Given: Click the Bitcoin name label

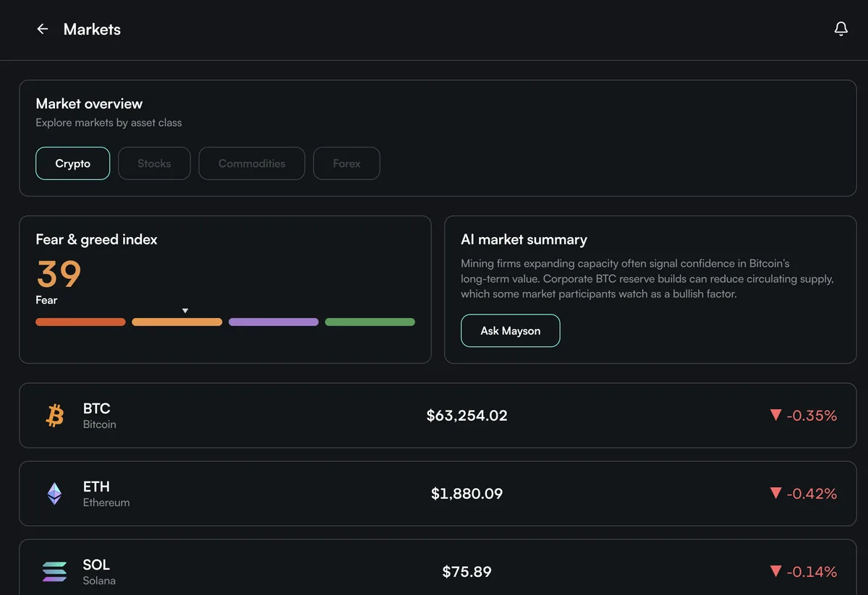Looking at the screenshot, I should [x=99, y=425].
